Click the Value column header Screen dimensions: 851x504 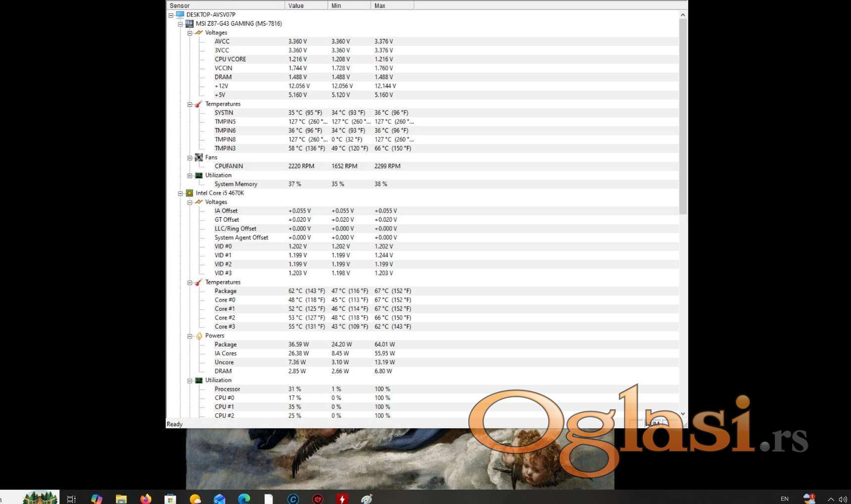click(x=306, y=5)
